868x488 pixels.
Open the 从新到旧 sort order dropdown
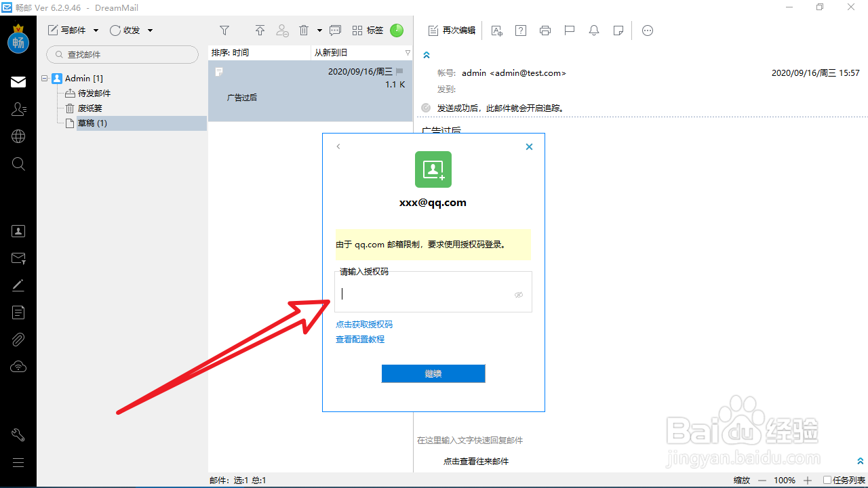pyautogui.click(x=361, y=52)
